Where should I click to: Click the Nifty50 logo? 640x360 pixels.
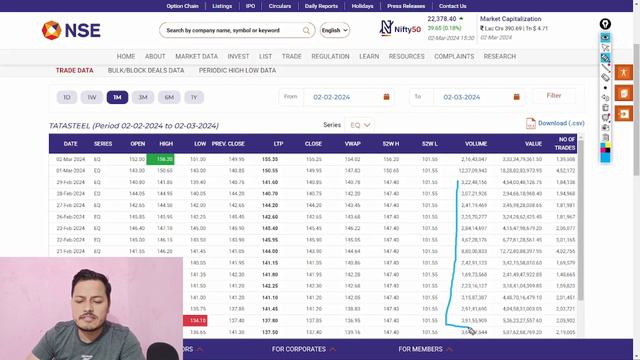tap(400, 29)
